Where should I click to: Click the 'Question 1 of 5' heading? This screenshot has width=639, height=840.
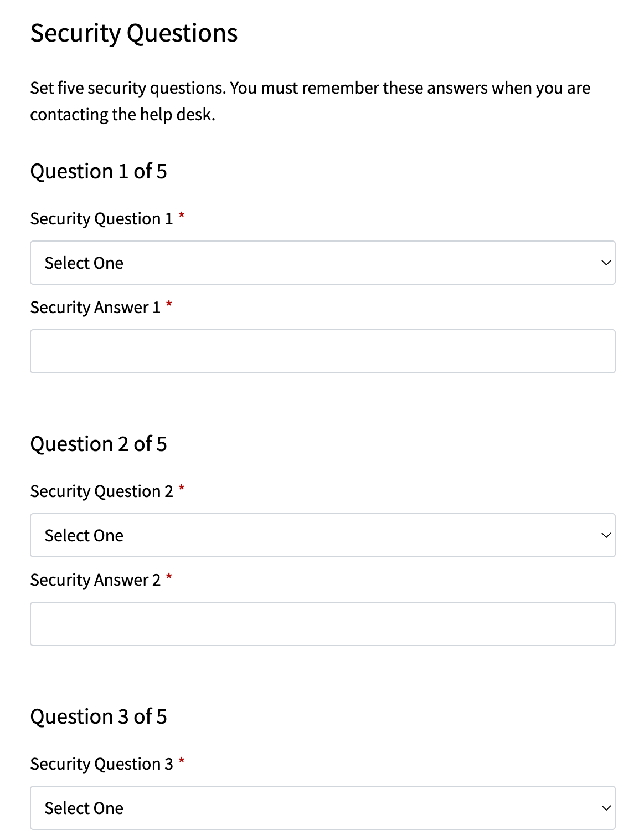click(x=99, y=171)
